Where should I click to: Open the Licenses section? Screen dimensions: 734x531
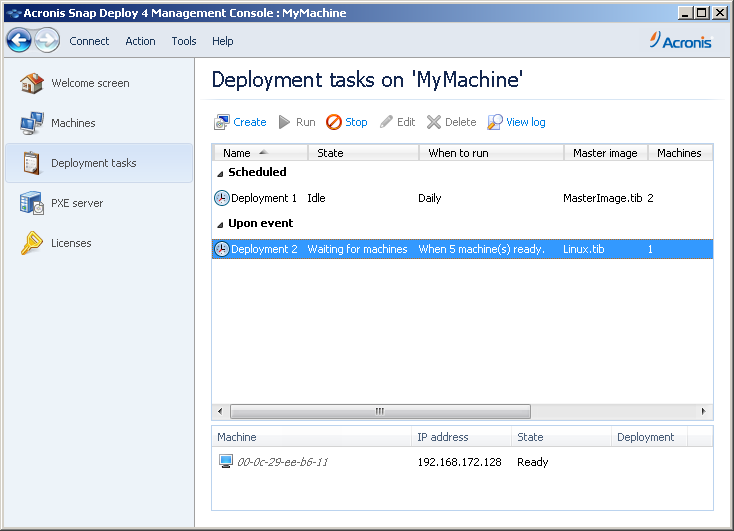[71, 243]
